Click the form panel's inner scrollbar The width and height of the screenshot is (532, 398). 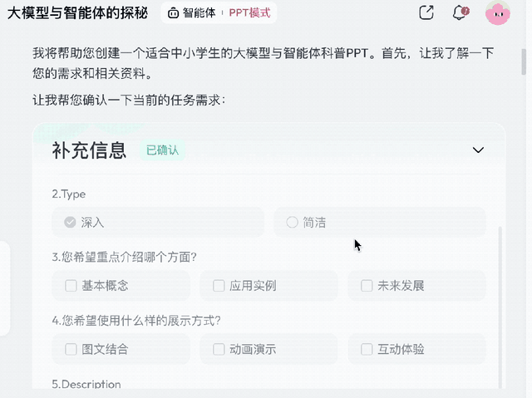tap(500, 307)
